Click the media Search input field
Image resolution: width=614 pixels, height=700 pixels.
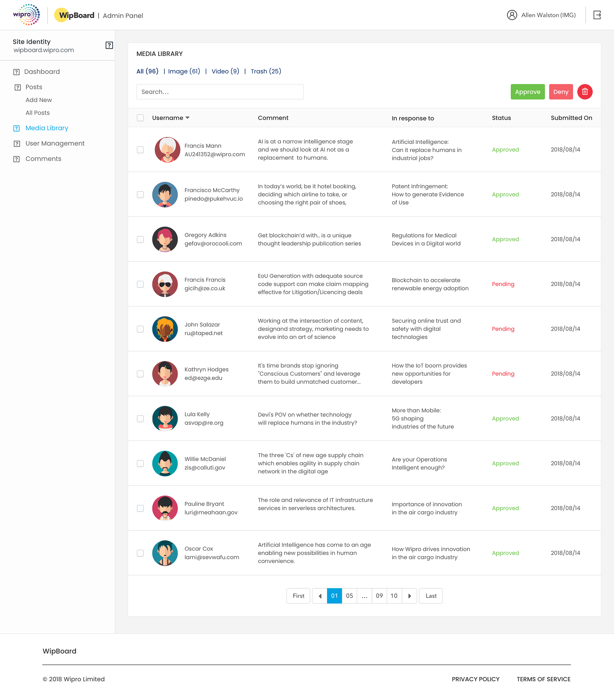click(x=220, y=92)
